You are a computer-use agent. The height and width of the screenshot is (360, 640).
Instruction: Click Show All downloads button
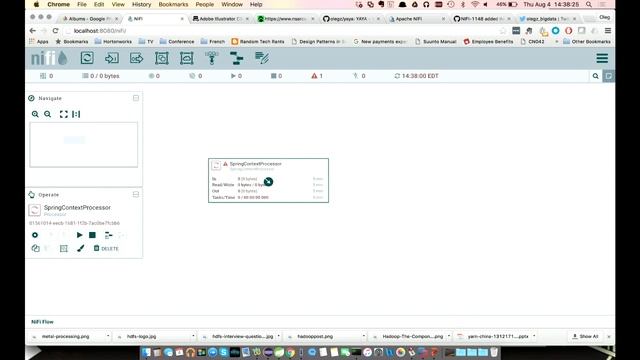tap(585, 336)
